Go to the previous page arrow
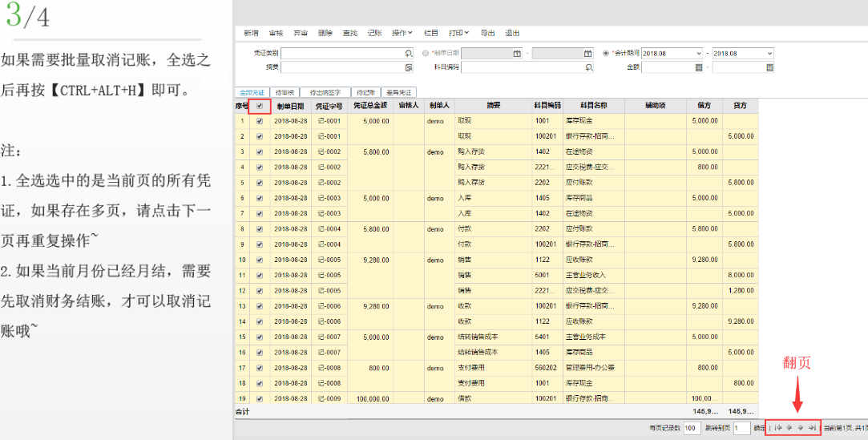The image size is (868, 440). pos(789,427)
